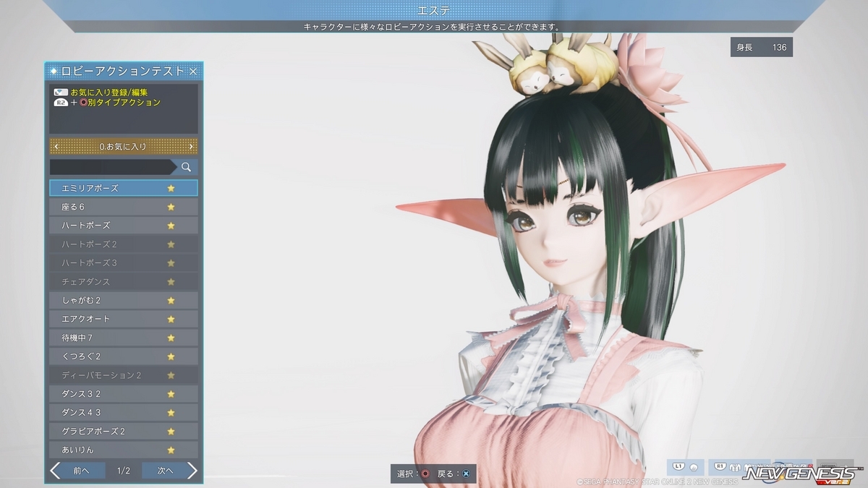Toggle favorite star on 待機中7
This screenshot has height=488, width=868.
171,338
